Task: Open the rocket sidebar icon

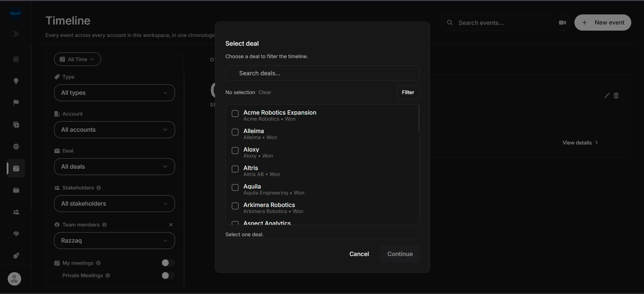Action: click(16, 256)
